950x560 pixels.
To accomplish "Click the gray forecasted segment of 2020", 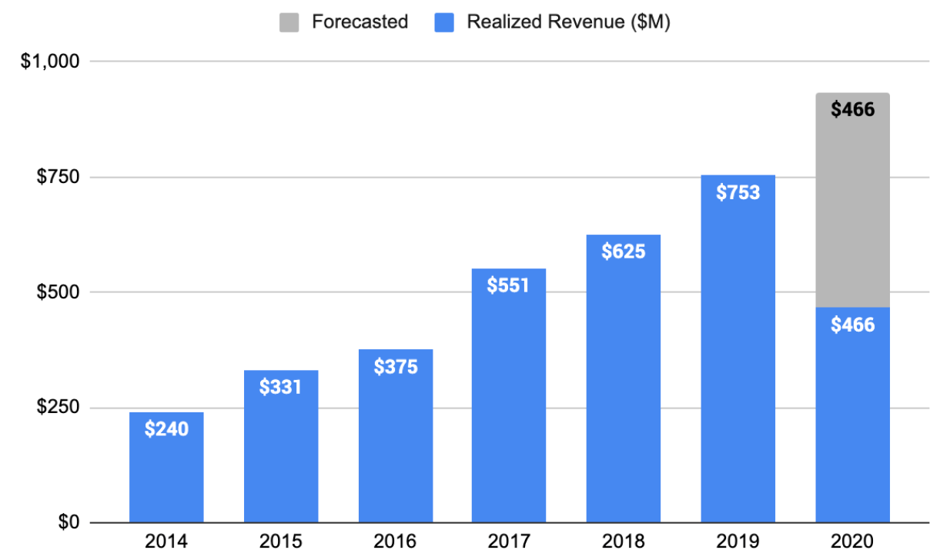I will [852, 200].
